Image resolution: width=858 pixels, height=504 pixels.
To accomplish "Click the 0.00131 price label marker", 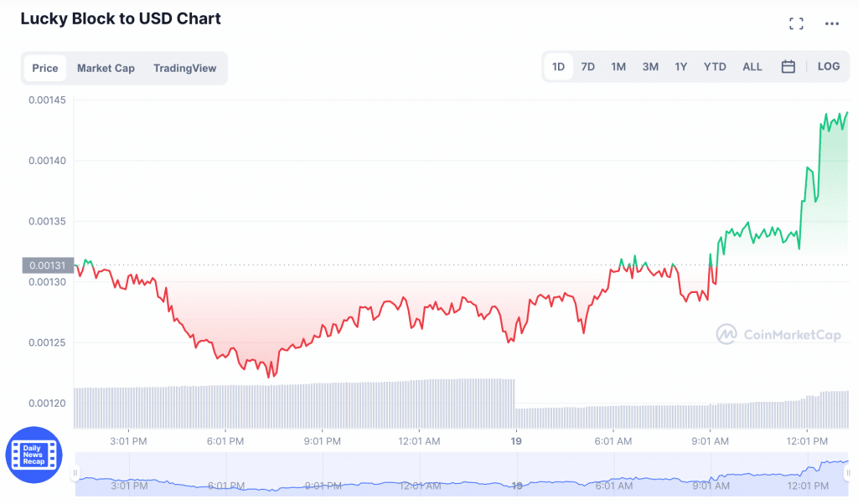I will [48, 265].
